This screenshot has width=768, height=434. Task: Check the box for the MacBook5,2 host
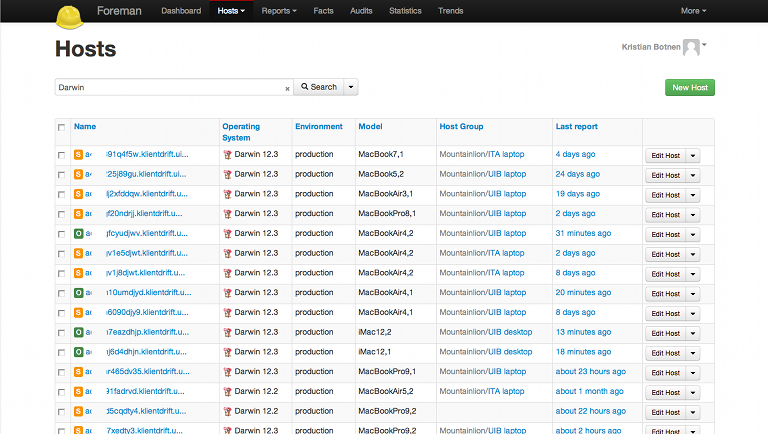pyautogui.click(x=61, y=175)
